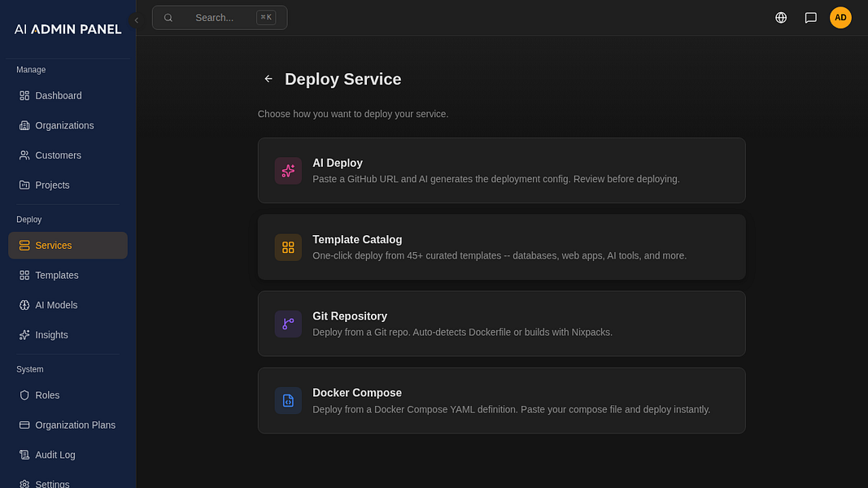Navigate to Projects
The image size is (868, 488).
tap(68, 185)
